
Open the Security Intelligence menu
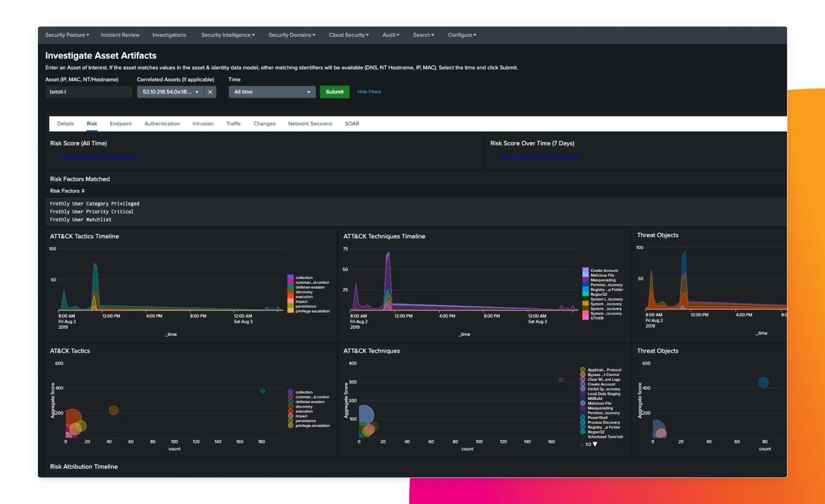click(x=227, y=35)
